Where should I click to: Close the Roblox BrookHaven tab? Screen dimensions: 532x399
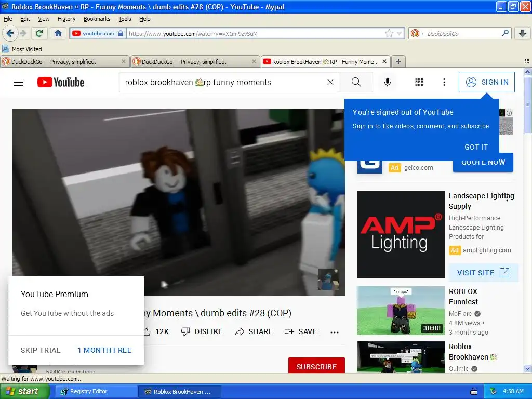tap(384, 61)
